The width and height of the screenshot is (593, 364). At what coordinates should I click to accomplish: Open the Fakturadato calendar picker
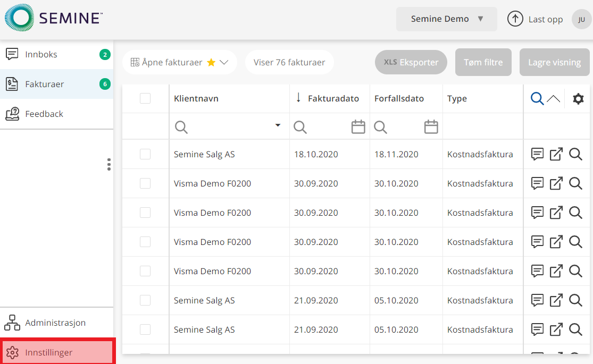[358, 127]
